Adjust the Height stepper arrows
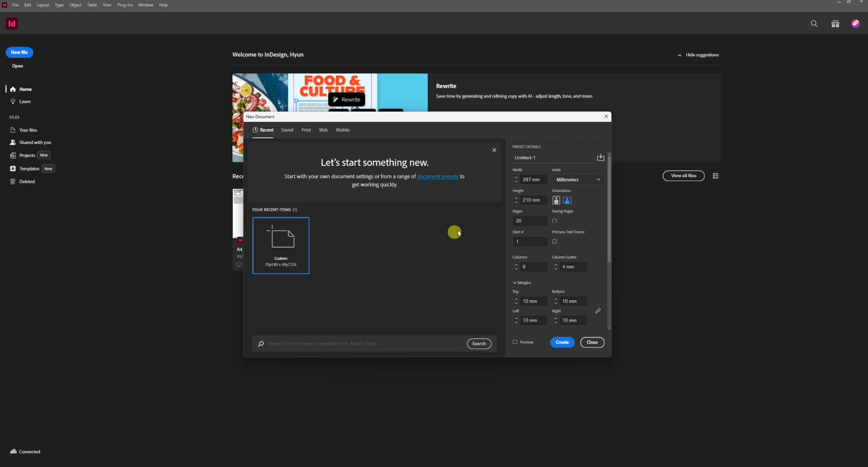The width and height of the screenshot is (868, 467). (x=516, y=200)
